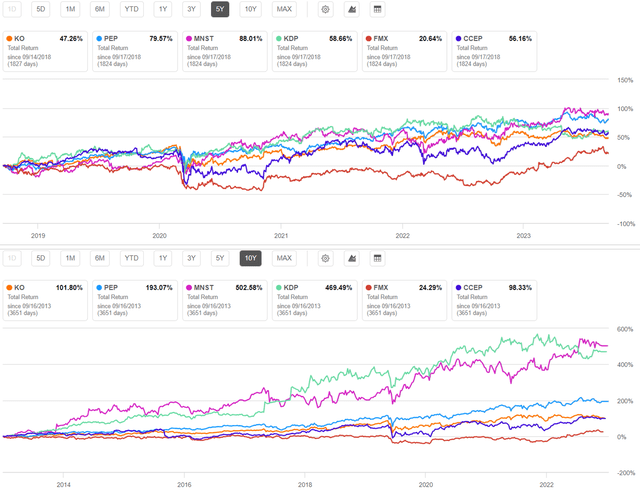Click CCEP 56.16% legend card
Screen dimensions: 640x494
(494, 51)
